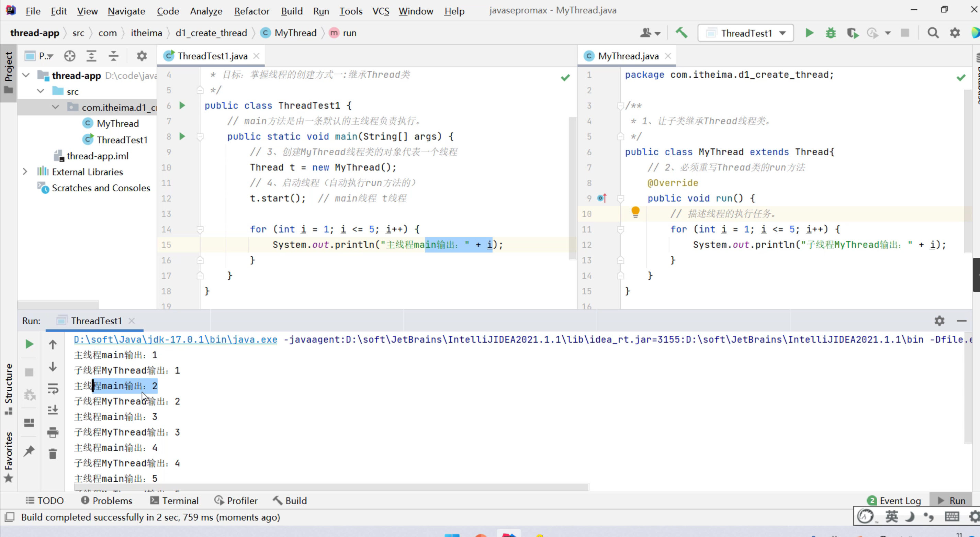
Task: Open the user account dropdown in toolbar
Action: pos(650,33)
